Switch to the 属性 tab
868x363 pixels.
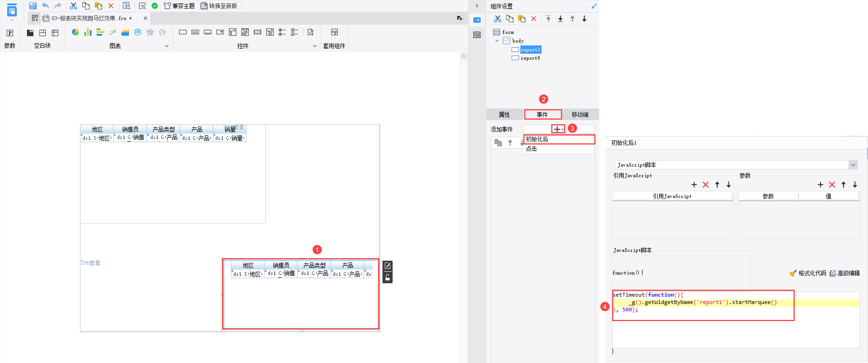click(x=504, y=115)
